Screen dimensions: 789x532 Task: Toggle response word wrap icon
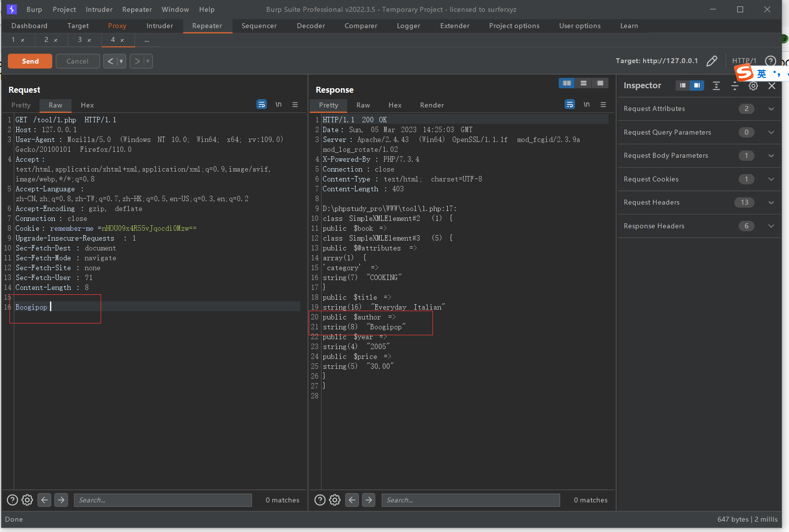click(x=570, y=105)
